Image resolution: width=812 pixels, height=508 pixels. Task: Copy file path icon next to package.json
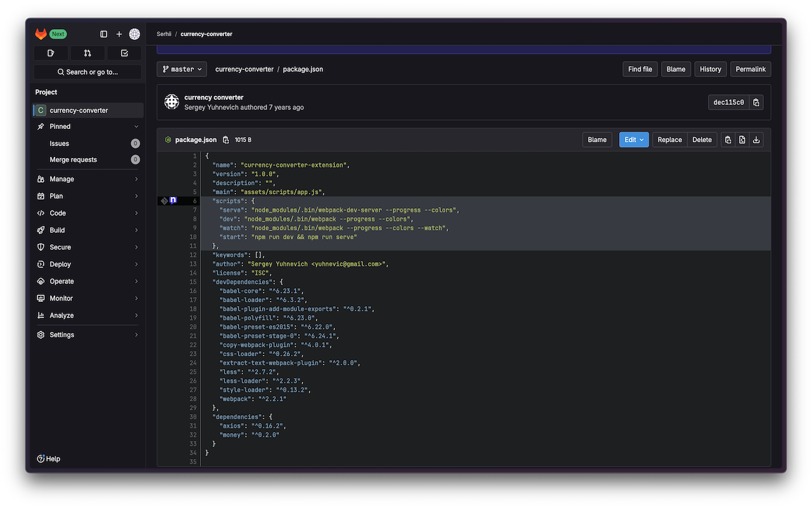[226, 140]
